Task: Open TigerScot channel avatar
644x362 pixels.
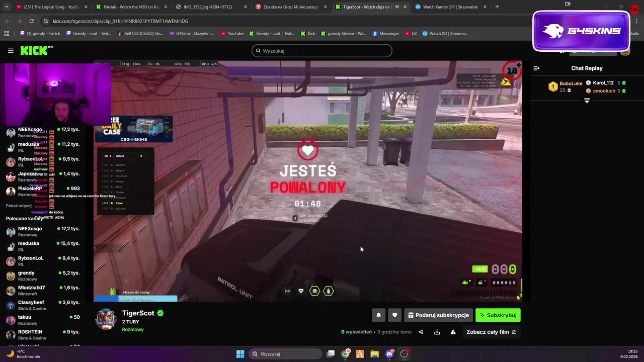Action: (x=106, y=319)
